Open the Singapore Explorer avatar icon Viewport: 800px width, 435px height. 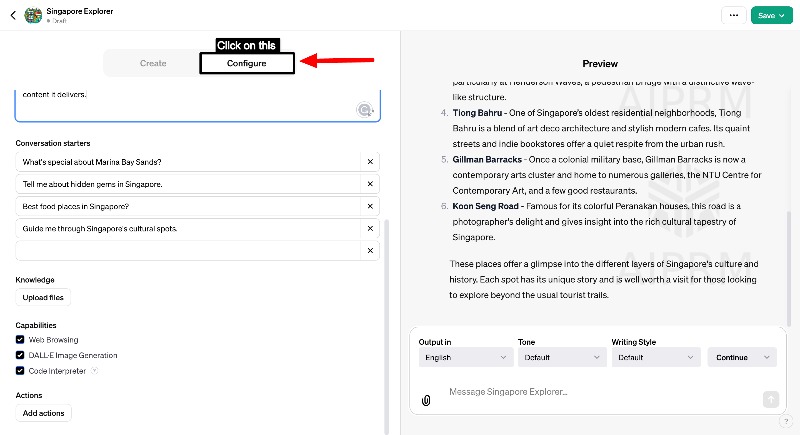click(32, 15)
